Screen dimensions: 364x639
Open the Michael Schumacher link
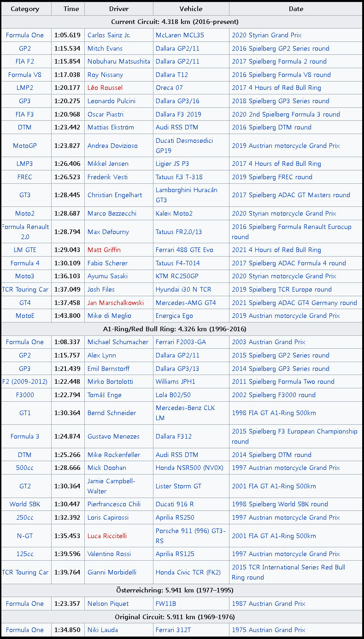(118, 342)
